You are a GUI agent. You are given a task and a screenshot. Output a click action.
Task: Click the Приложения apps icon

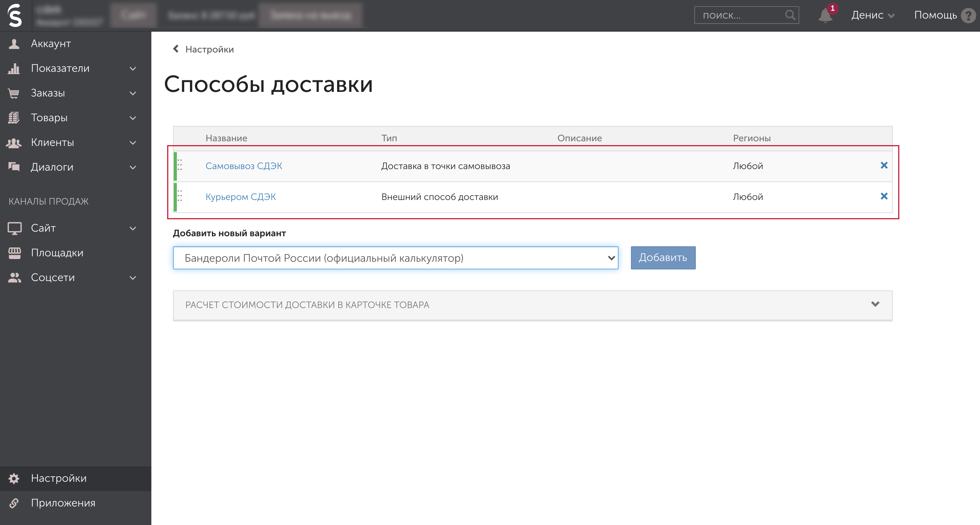(x=15, y=503)
